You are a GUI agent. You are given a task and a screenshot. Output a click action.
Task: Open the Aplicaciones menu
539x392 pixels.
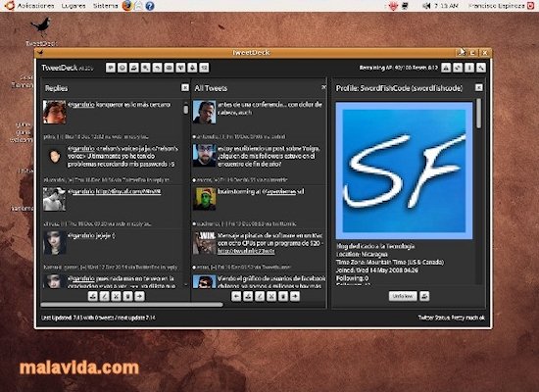[35, 6]
